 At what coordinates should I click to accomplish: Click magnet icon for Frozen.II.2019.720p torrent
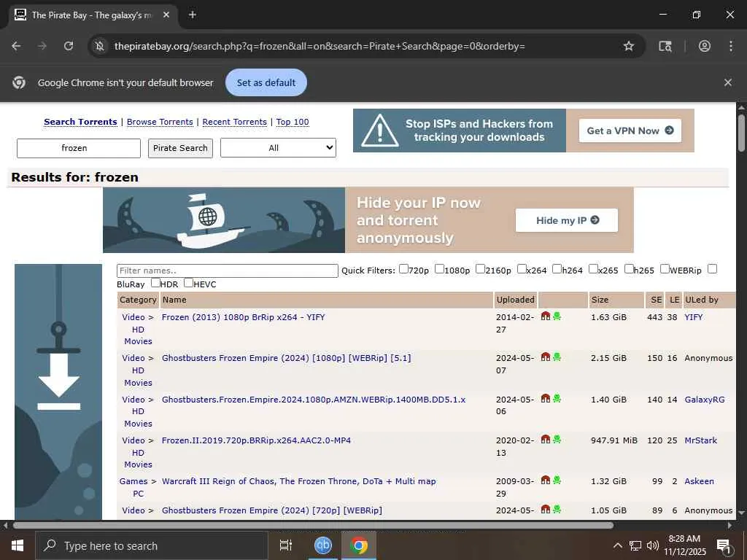546,440
